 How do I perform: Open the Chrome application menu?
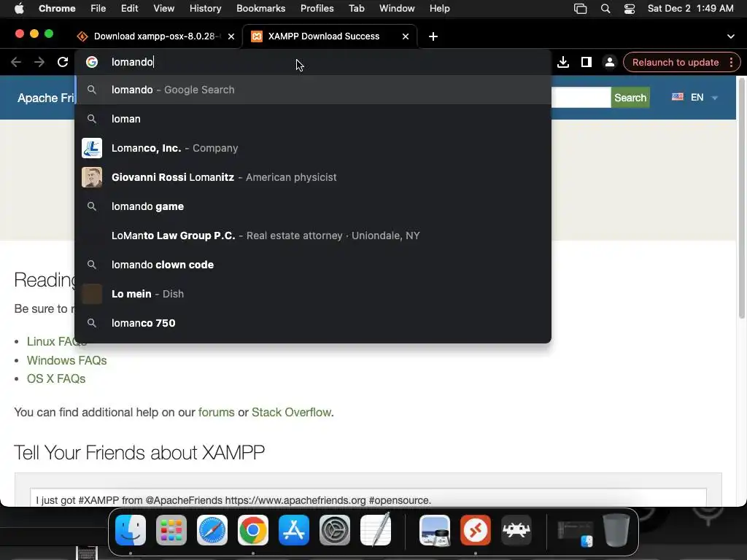57,9
